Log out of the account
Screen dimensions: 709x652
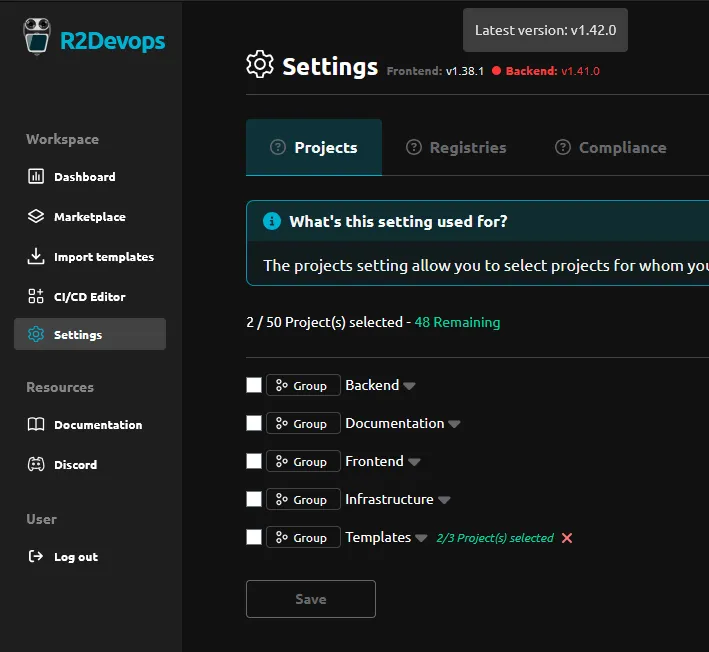[76, 557]
